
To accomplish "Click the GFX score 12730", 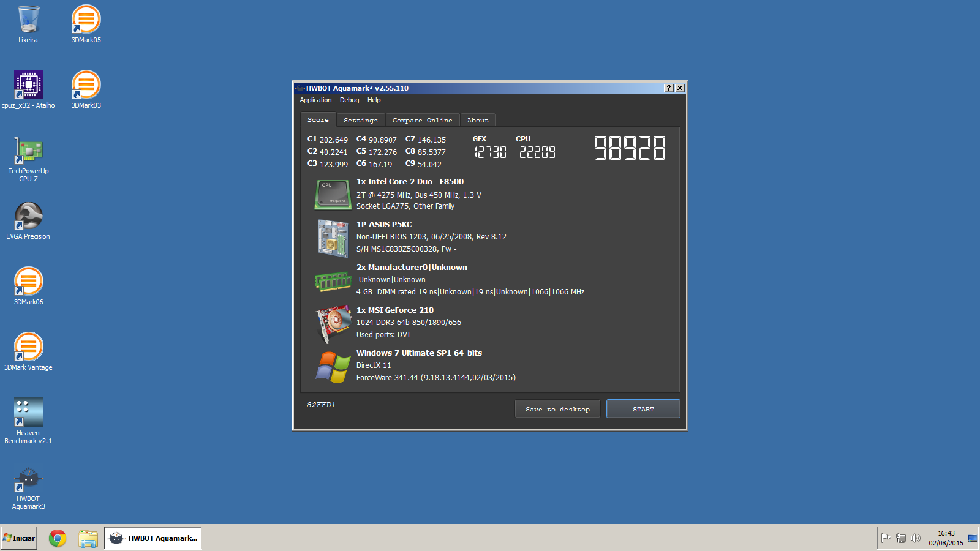I will (x=490, y=152).
